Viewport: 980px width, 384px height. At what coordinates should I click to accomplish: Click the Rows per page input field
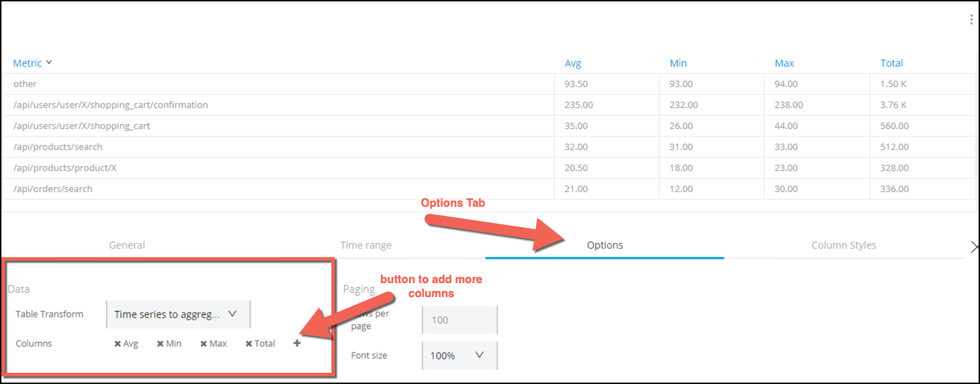(x=460, y=320)
